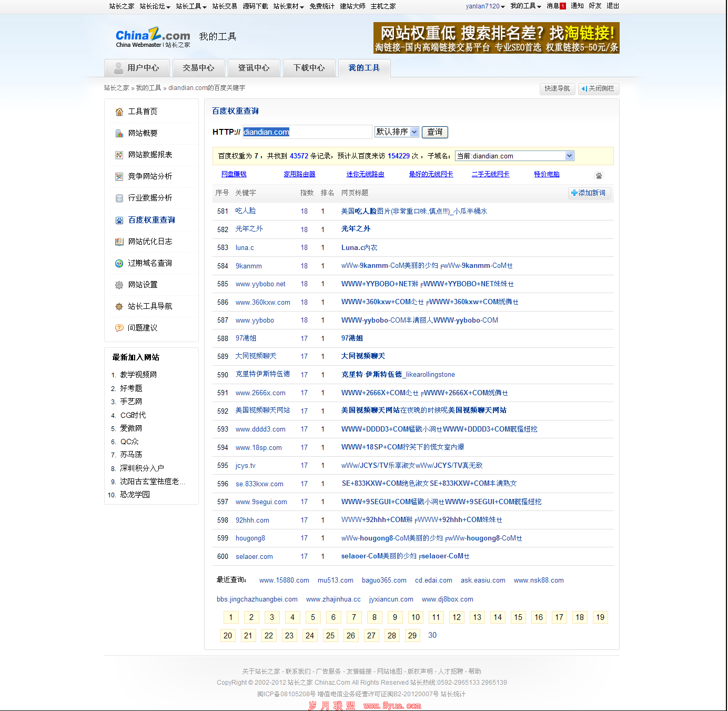728x711 pixels.
Task: Open 97港姐 page title link
Action: click(x=352, y=338)
